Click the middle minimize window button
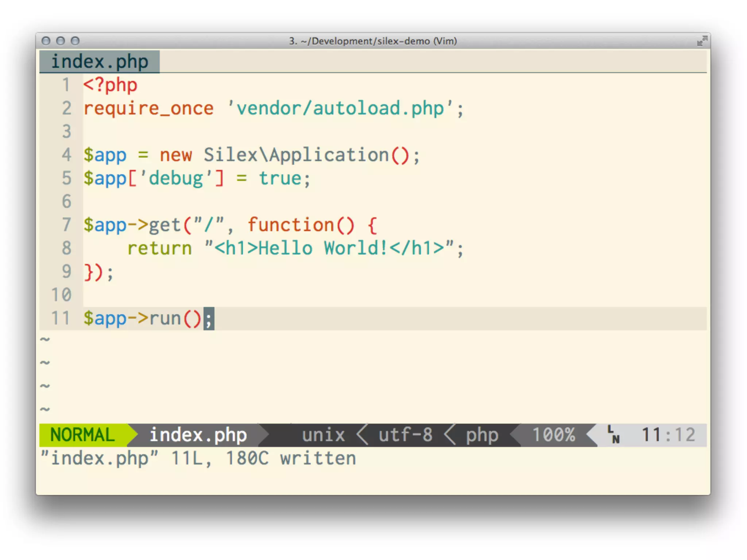Image resolution: width=747 pixels, height=560 pixels. coord(61,41)
